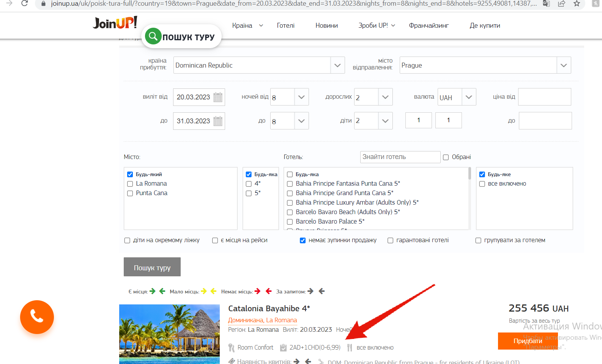Tick Barcelo Bavaro Palace 5* checkbox
The width and height of the screenshot is (602, 364).
(290, 222)
